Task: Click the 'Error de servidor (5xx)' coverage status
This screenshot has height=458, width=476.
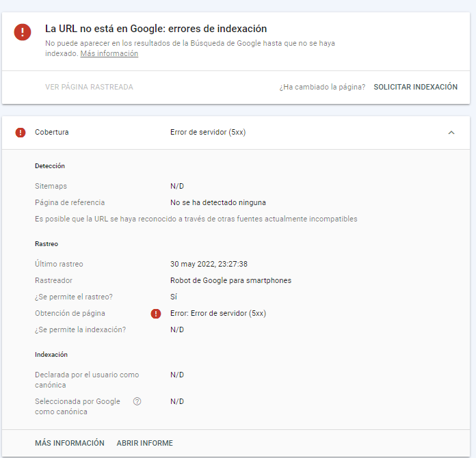Action: 208,133
